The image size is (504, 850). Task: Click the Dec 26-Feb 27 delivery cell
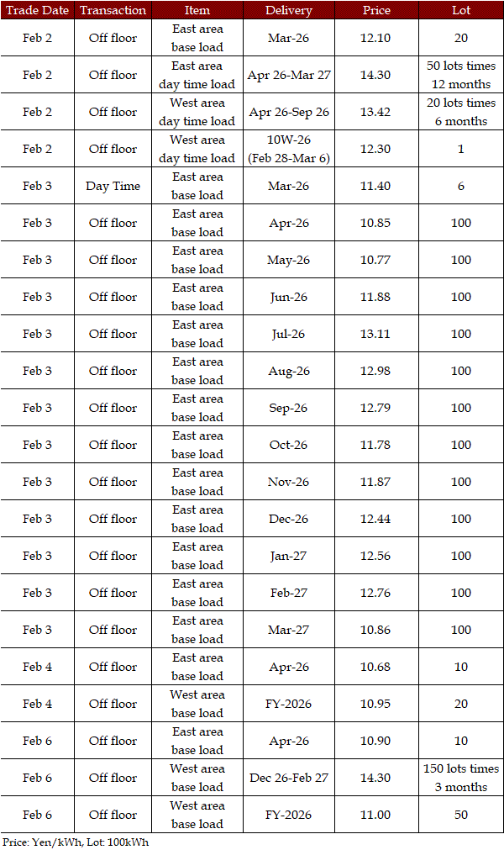[x=289, y=778]
